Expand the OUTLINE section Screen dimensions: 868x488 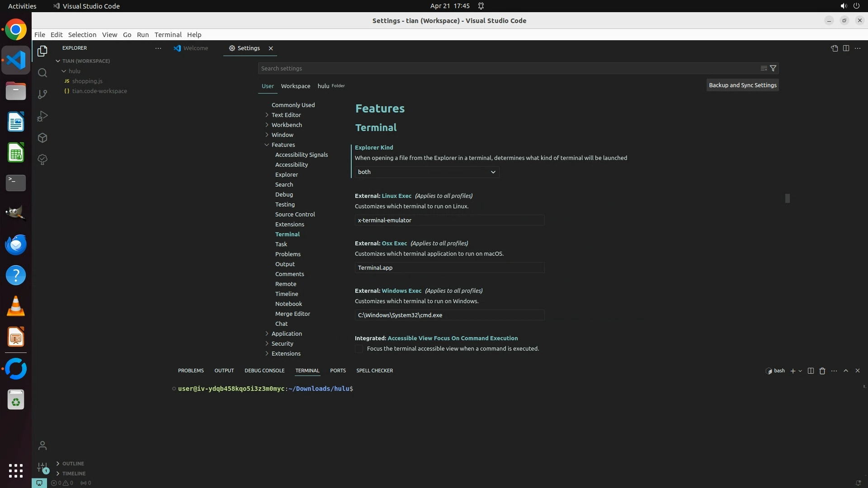point(73,464)
